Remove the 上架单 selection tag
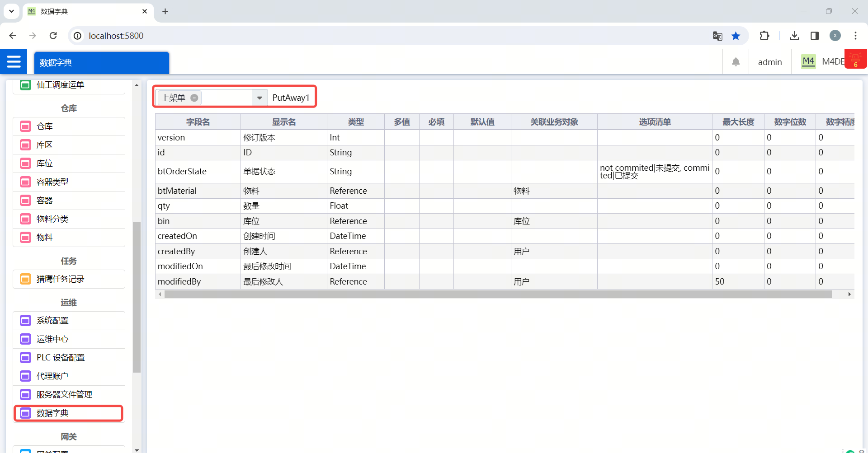 (x=194, y=98)
